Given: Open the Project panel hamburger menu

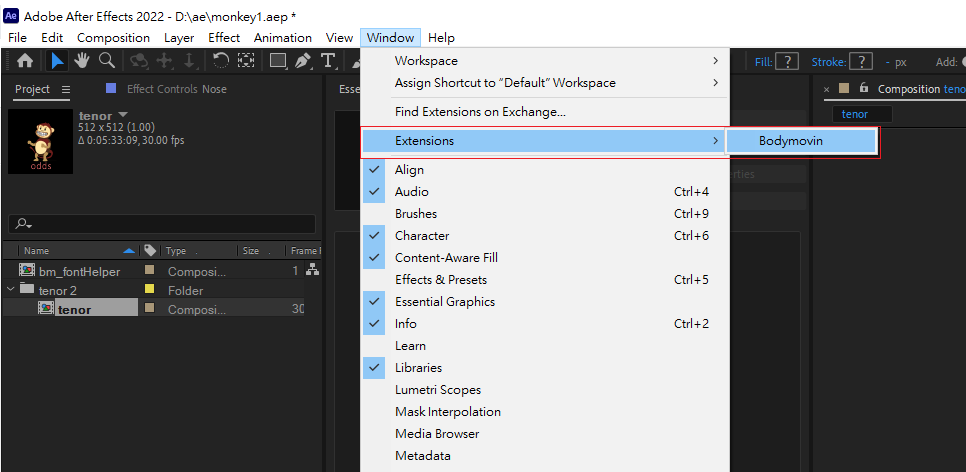Looking at the screenshot, I should pos(66,89).
